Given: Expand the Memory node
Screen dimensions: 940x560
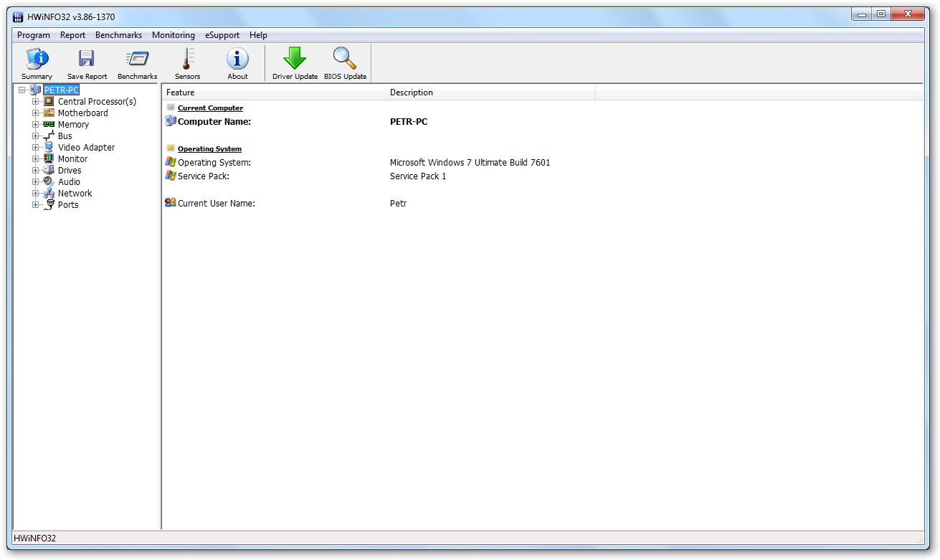Looking at the screenshot, I should click(35, 125).
